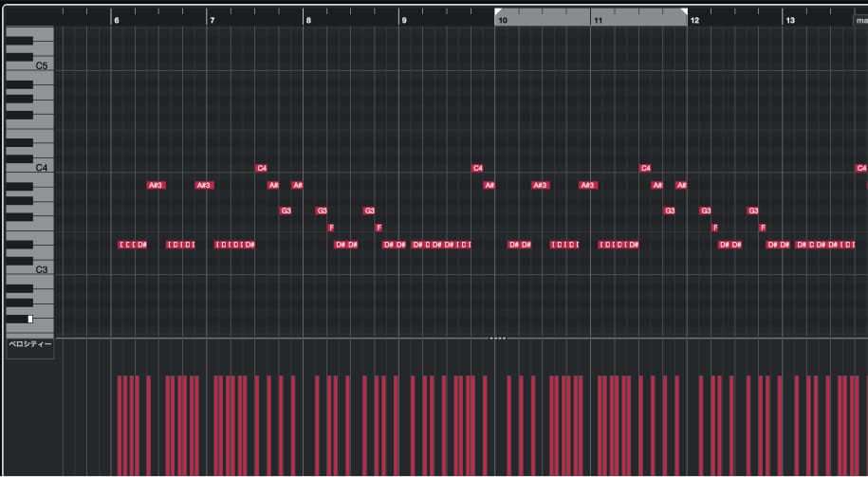Screen dimensions: 868x477
Task: Select the C4 note in bar 7
Action: 262,168
